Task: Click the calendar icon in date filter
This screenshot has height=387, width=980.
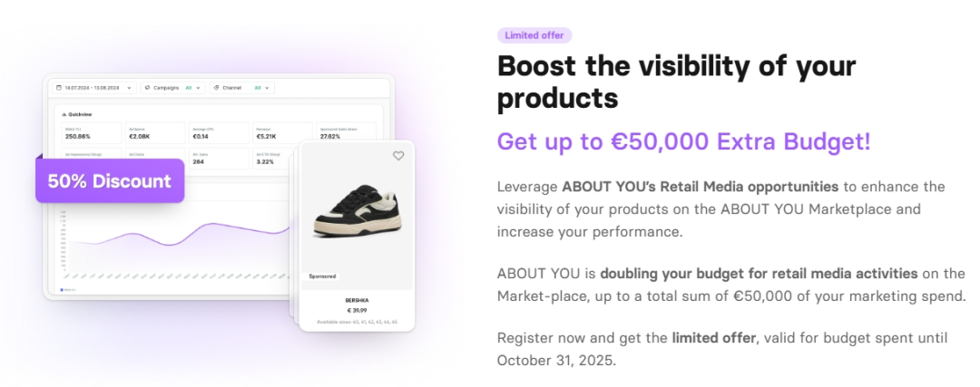Action: tap(59, 88)
